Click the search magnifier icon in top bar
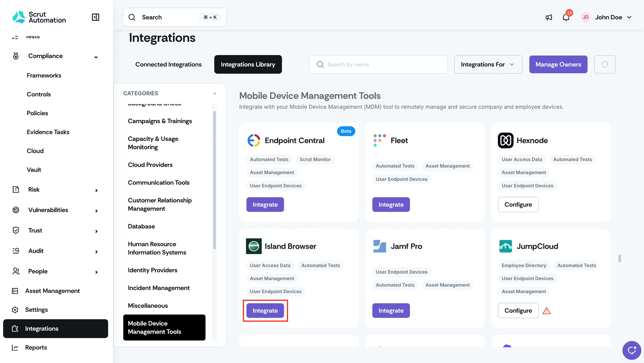The width and height of the screenshot is (644, 363). pyautogui.click(x=132, y=17)
